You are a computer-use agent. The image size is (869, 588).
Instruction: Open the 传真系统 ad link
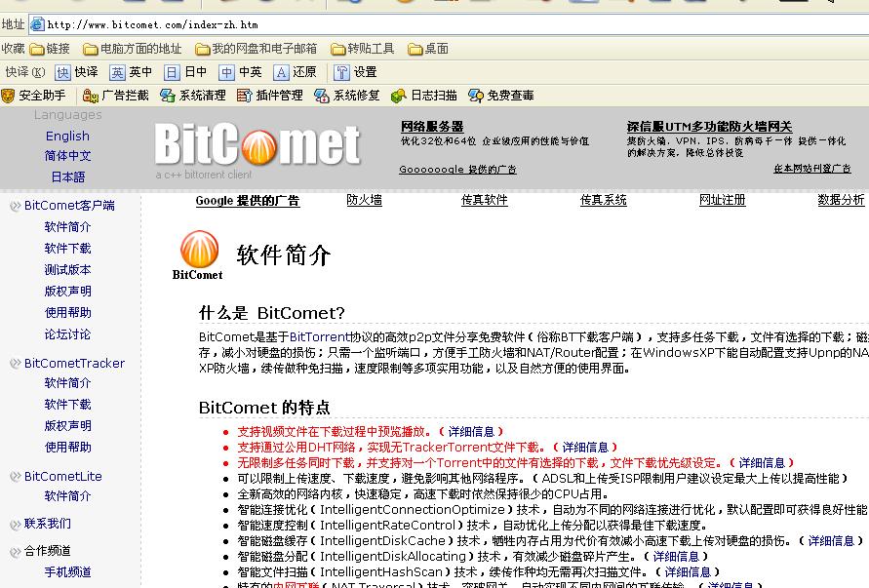coord(603,200)
